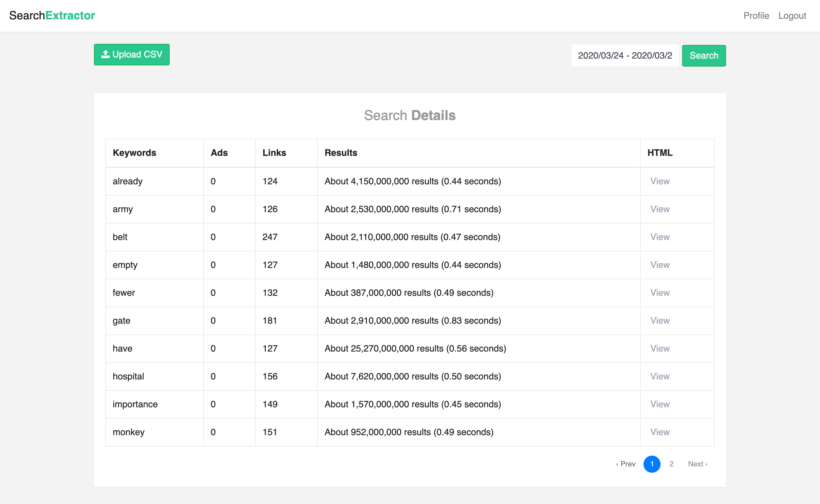View HTML for the 'gate' row
Screen dimensions: 820x504
point(659,321)
